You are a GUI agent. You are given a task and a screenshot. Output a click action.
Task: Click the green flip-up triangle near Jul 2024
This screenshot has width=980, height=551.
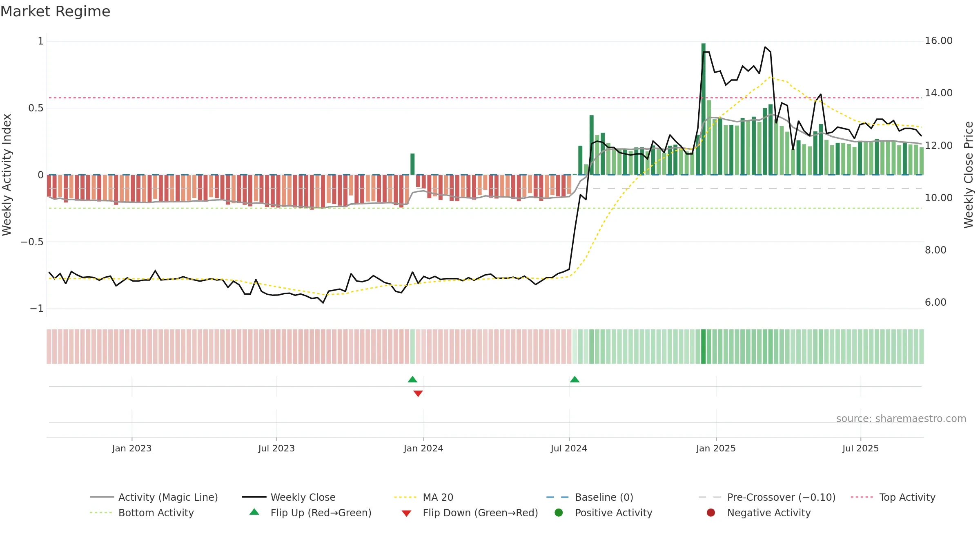575,379
